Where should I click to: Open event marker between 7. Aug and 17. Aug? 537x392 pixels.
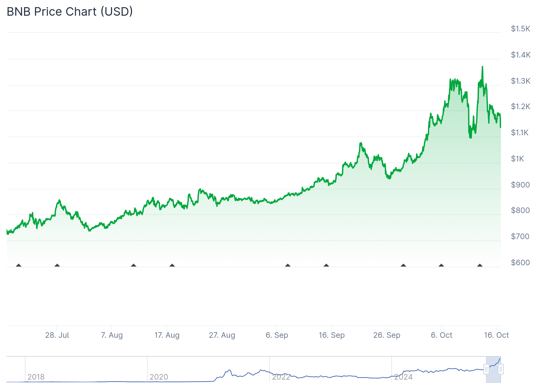tap(134, 266)
